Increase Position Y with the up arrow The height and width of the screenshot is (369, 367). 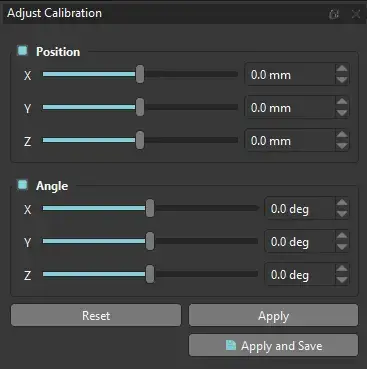tap(342, 102)
